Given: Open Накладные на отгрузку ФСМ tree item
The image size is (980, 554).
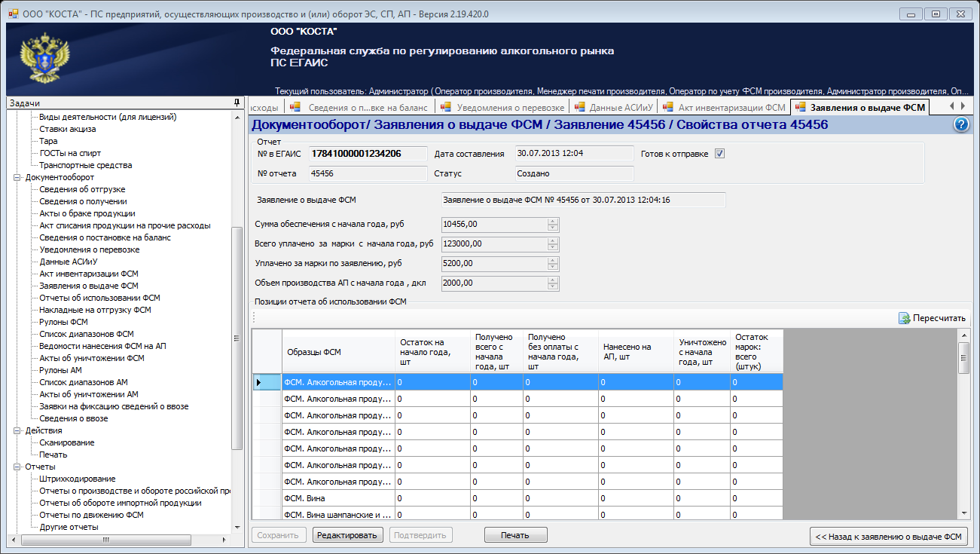Looking at the screenshot, I should pos(95,310).
